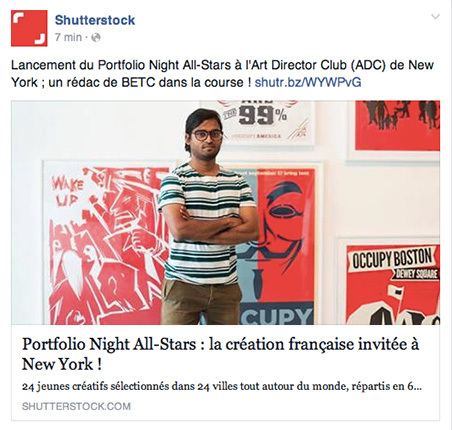
Task: Click the red 'Wake Up' poster artwork
Action: pyautogui.click(x=105, y=243)
